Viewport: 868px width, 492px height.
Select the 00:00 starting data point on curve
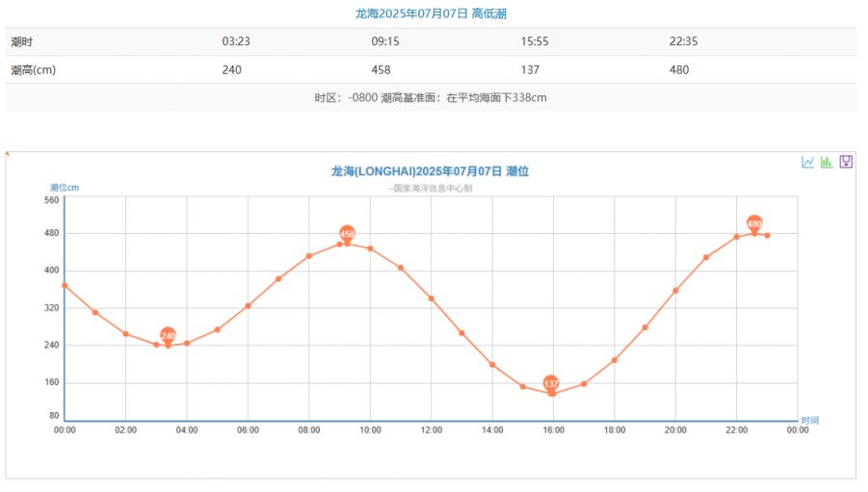point(65,285)
